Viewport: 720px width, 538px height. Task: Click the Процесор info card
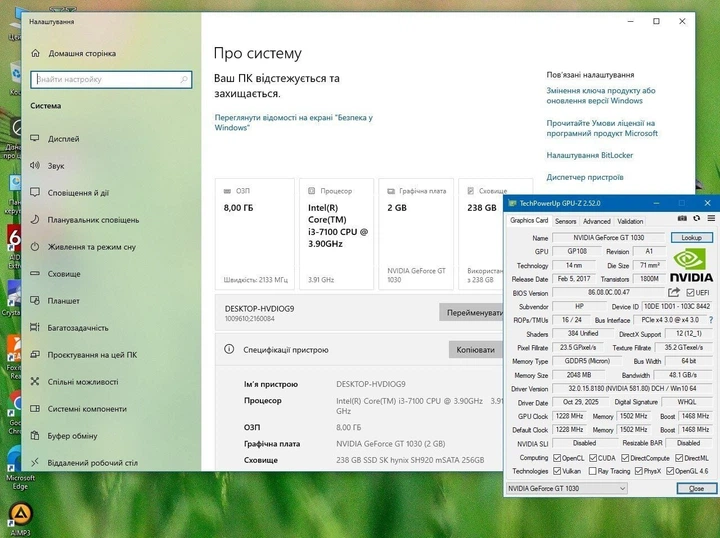[x=337, y=234]
